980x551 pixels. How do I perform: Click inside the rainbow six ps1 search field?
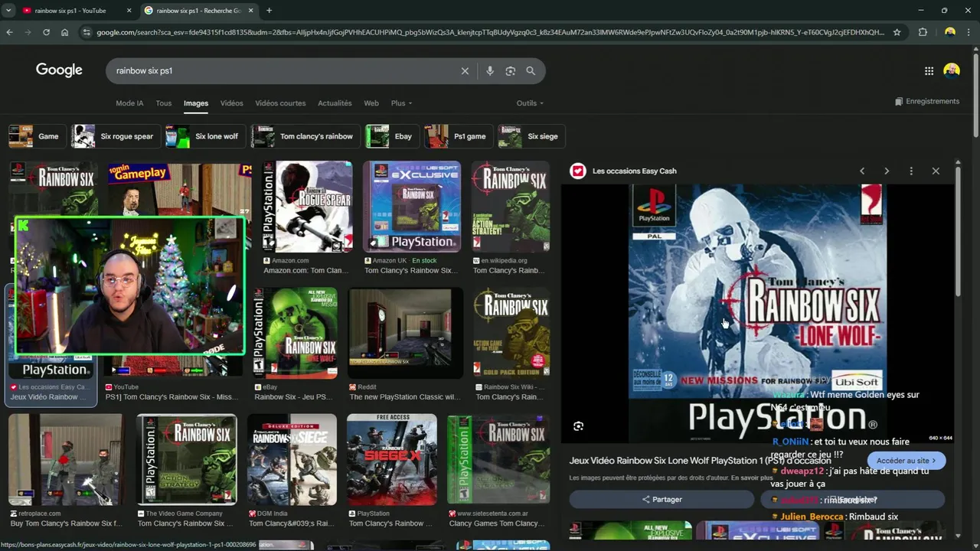(x=283, y=70)
